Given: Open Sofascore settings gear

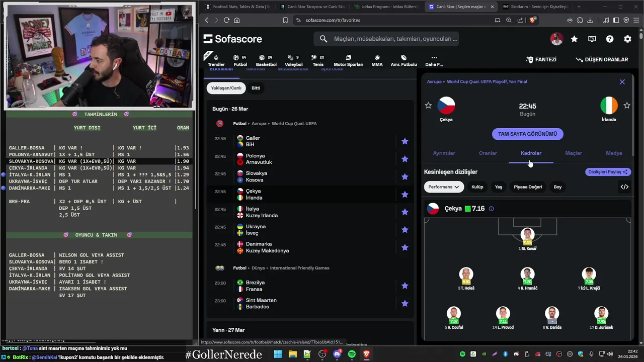Looking at the screenshot, I should (627, 39).
